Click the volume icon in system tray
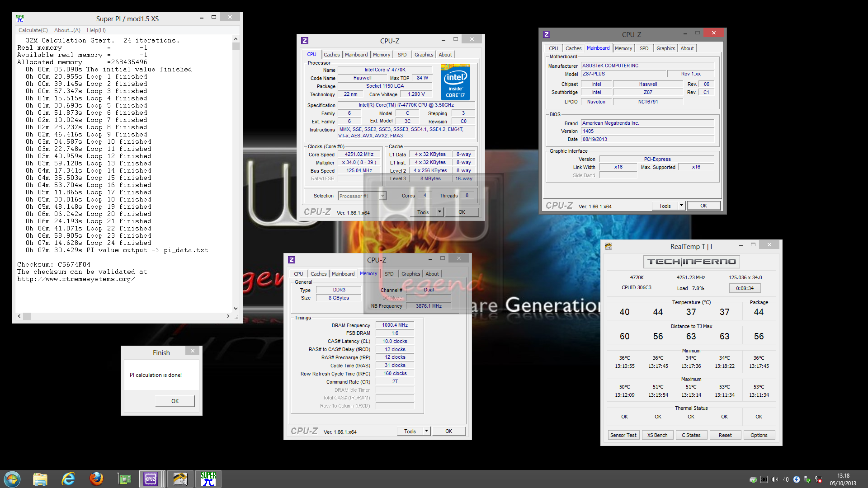 pyautogui.click(x=775, y=479)
